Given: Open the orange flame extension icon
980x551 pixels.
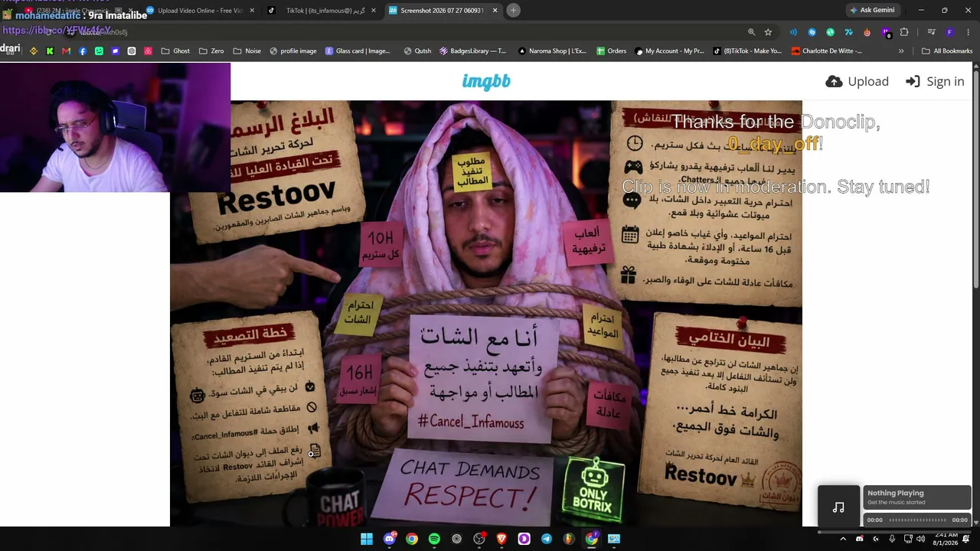Looking at the screenshot, I should click(867, 32).
